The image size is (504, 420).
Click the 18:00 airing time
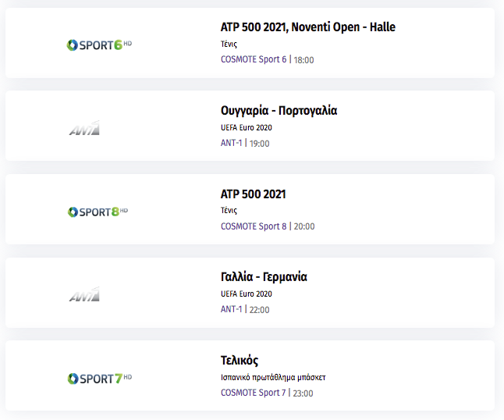point(303,60)
